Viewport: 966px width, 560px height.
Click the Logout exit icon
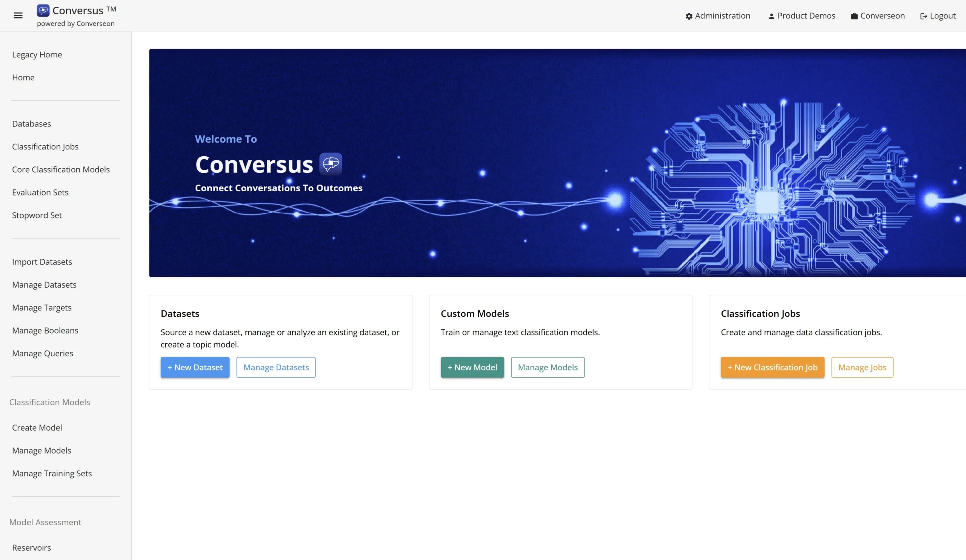923,16
